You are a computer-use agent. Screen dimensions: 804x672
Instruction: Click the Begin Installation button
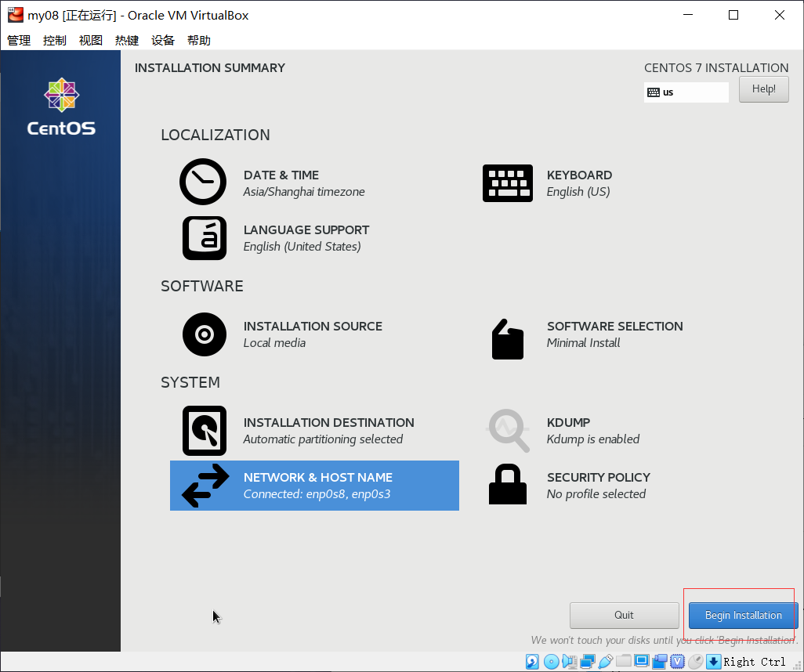744,615
